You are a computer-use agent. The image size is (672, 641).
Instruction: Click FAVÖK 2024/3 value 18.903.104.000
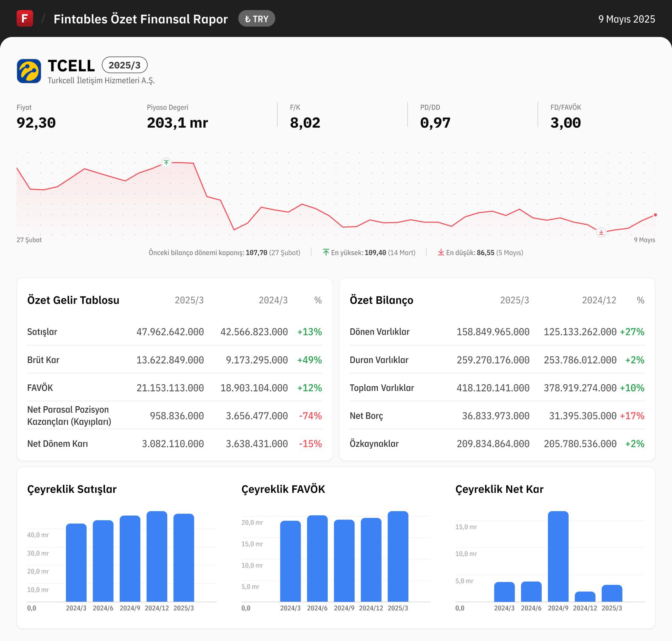(254, 388)
